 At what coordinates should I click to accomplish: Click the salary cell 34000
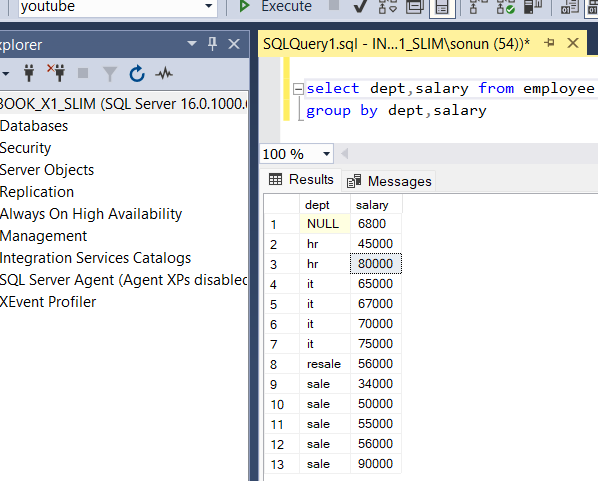tap(376, 384)
